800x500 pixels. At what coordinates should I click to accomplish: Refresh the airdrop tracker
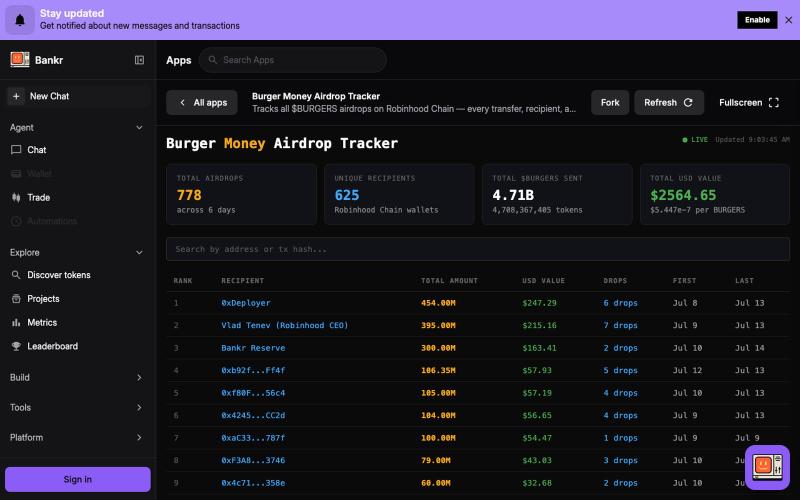click(x=669, y=103)
